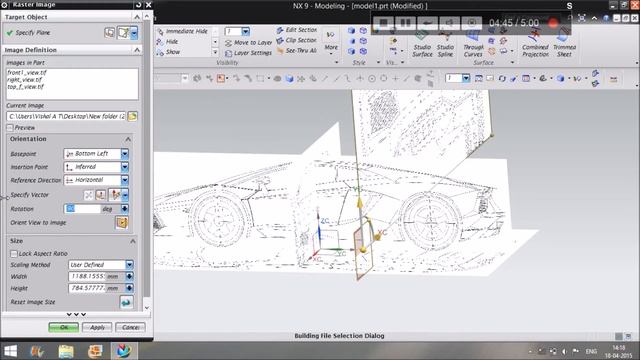
Task: Enable Lock Aspect Ratio checkbox
Action: [13, 253]
